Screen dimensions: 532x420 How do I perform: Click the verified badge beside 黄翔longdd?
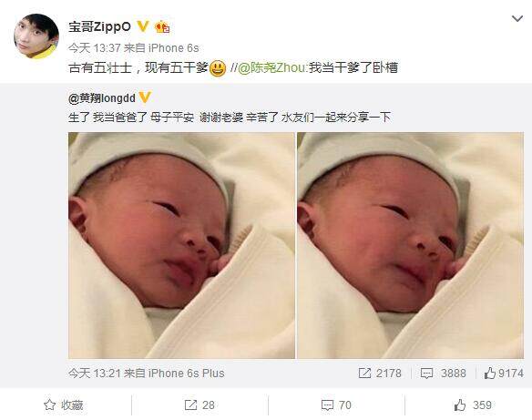145,97
